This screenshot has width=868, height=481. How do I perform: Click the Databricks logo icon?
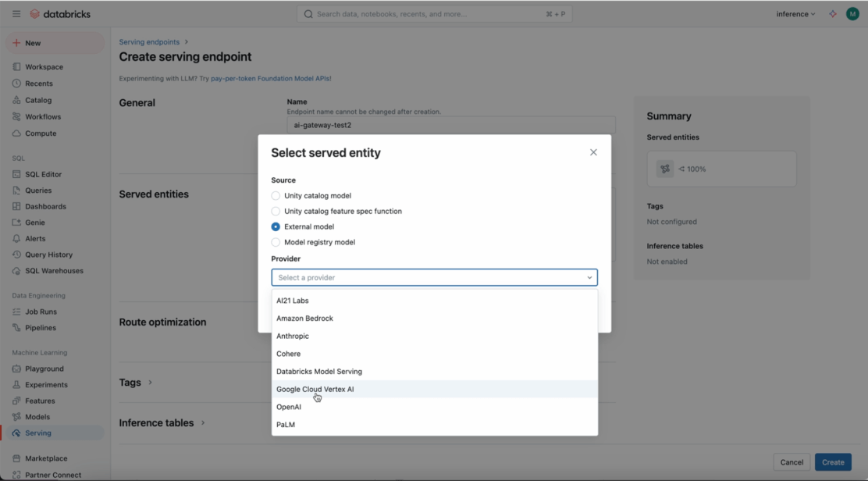(35, 14)
